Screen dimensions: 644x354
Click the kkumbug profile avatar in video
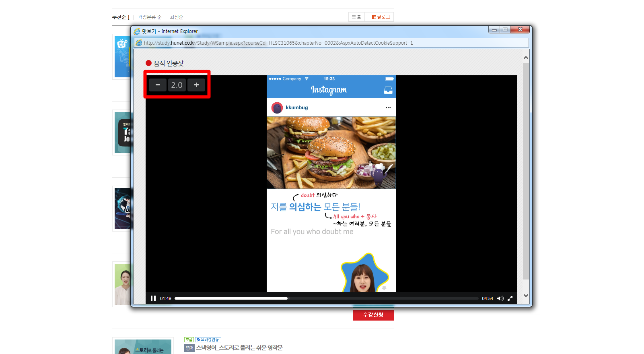pos(277,108)
